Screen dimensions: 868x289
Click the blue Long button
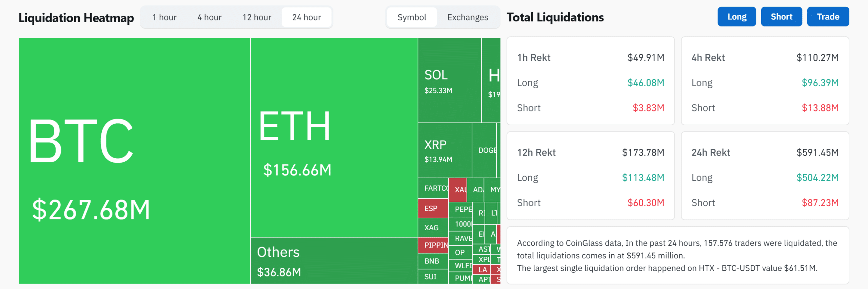[737, 17]
